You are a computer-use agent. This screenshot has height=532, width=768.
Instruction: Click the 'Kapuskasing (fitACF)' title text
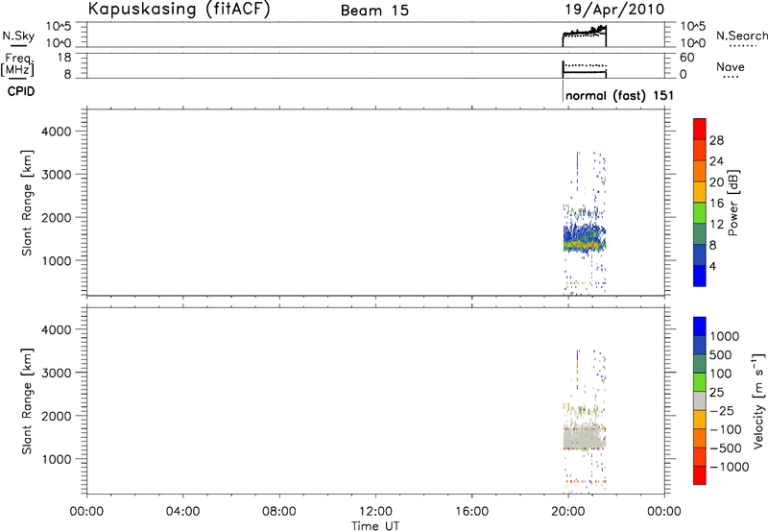179,9
